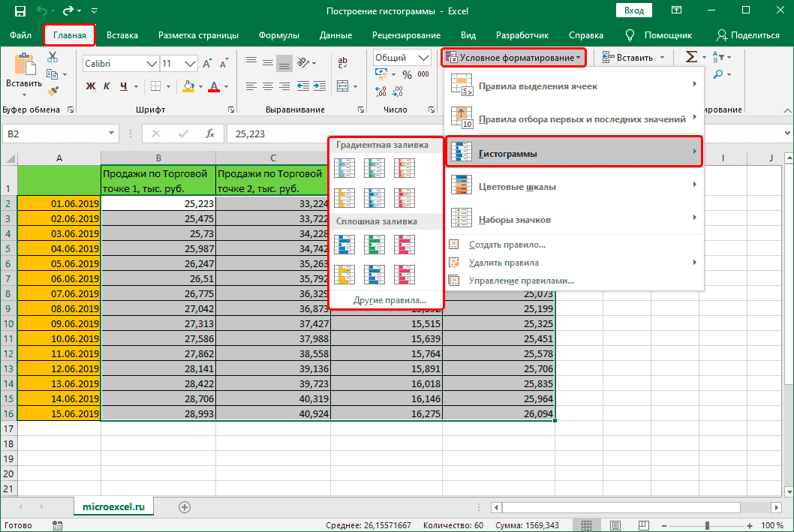794x532 pixels.
Task: Click the insert function fx icon
Action: tap(211, 134)
